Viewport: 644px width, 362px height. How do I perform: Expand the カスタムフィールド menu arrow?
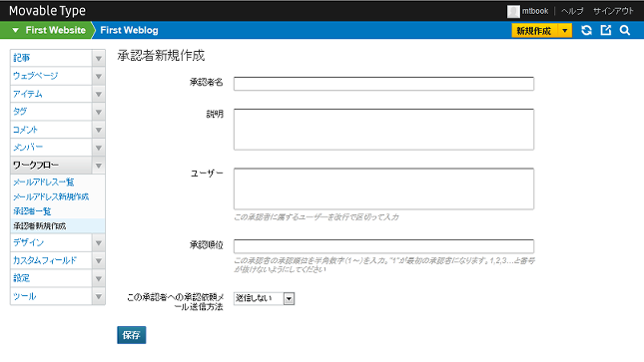[99, 260]
